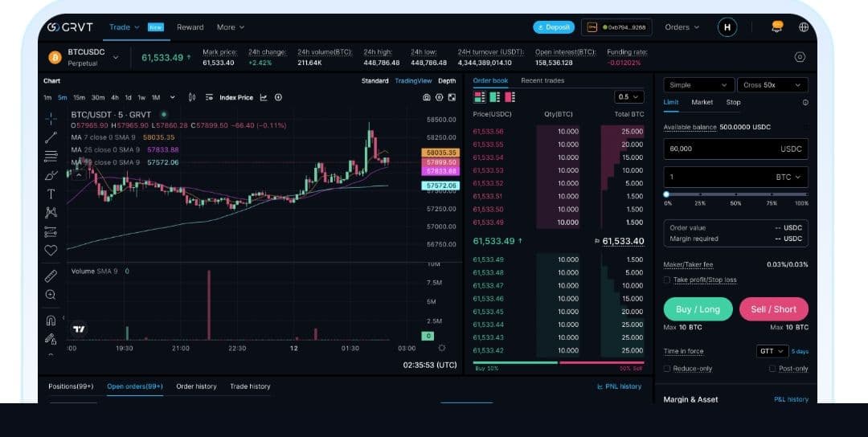
Task: Check the Post-only option
Action: coord(772,369)
